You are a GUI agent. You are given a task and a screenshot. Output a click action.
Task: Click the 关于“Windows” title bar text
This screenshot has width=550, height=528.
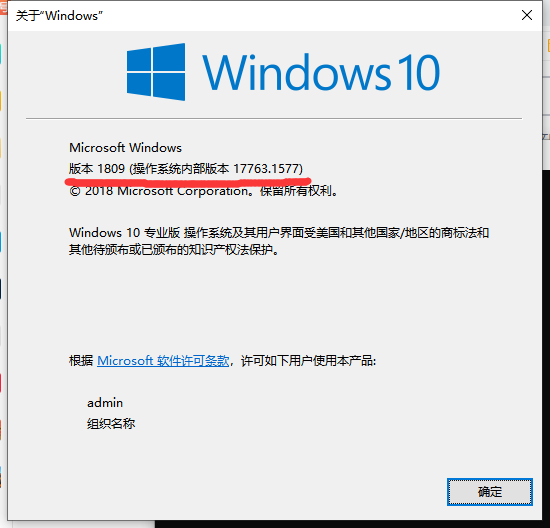59,16
